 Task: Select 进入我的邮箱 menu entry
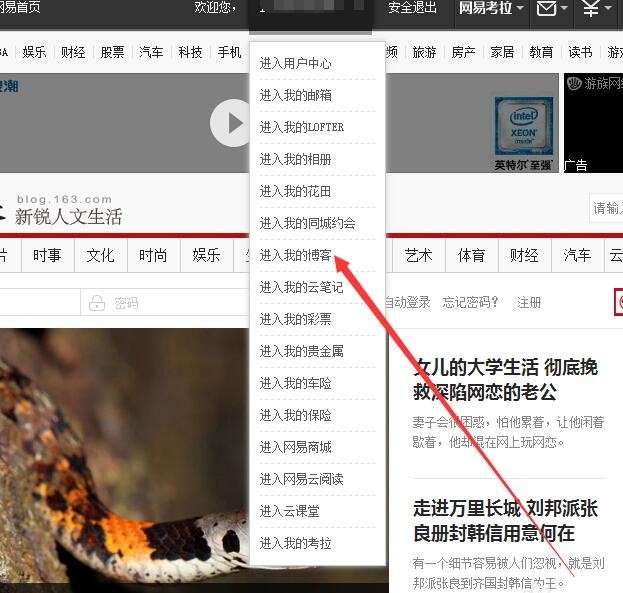point(295,95)
